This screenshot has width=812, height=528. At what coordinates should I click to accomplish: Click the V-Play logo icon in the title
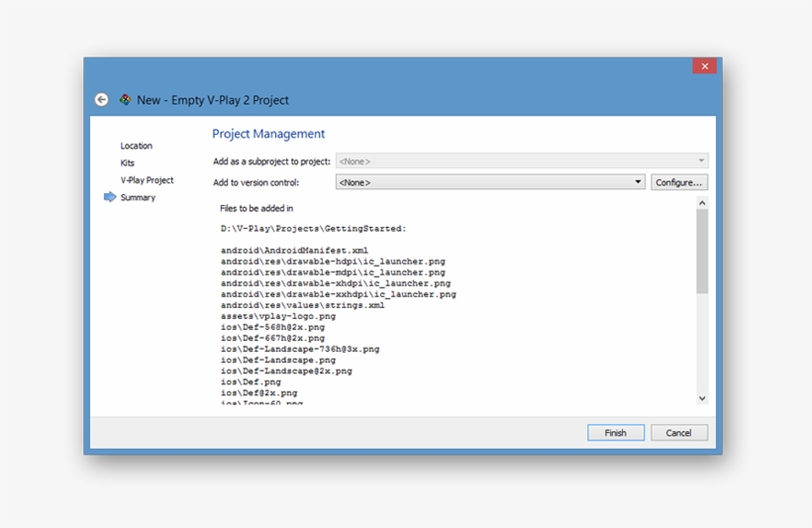125,99
